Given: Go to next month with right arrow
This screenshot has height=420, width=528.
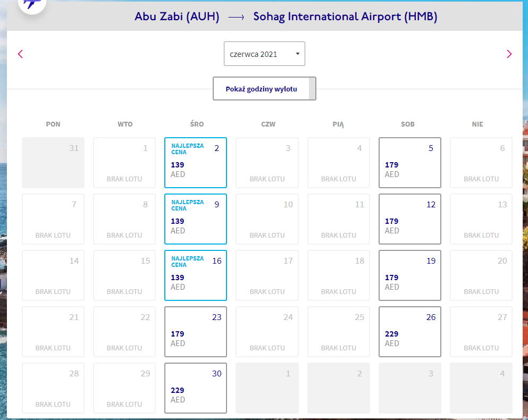Looking at the screenshot, I should click(509, 54).
